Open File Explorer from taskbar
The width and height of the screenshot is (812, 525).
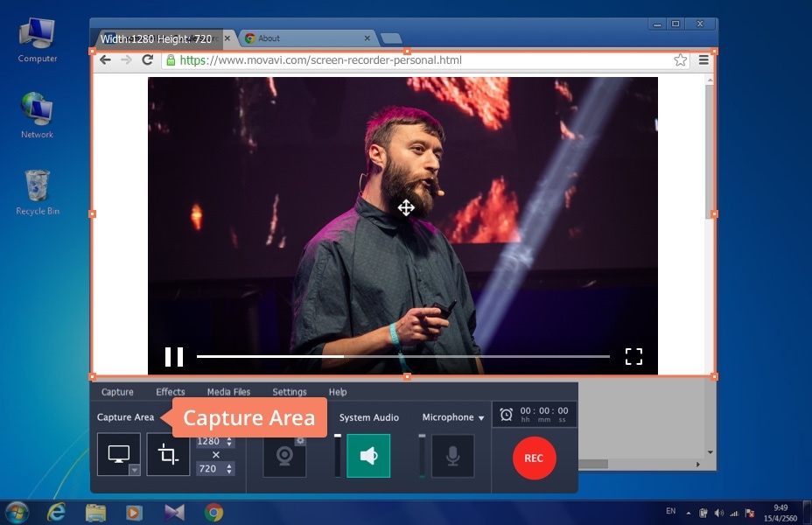point(95,513)
